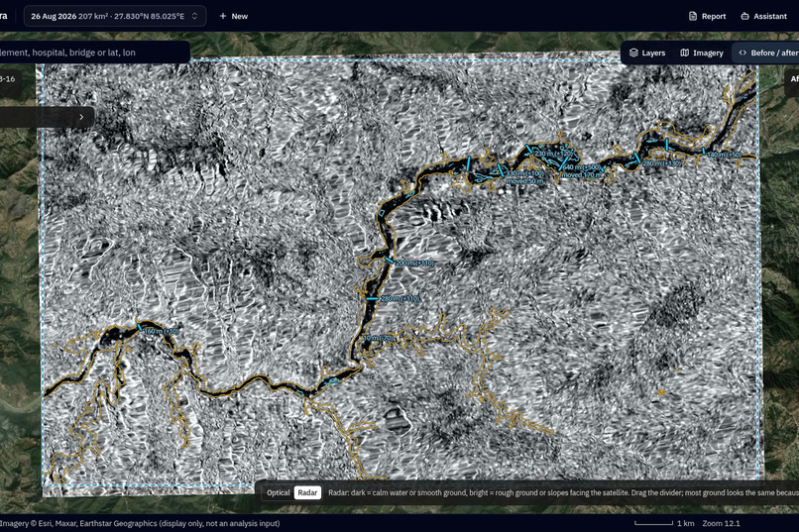Click the 160 m (+10) width label
Viewport: 799px width, 532px height.
pos(162,332)
